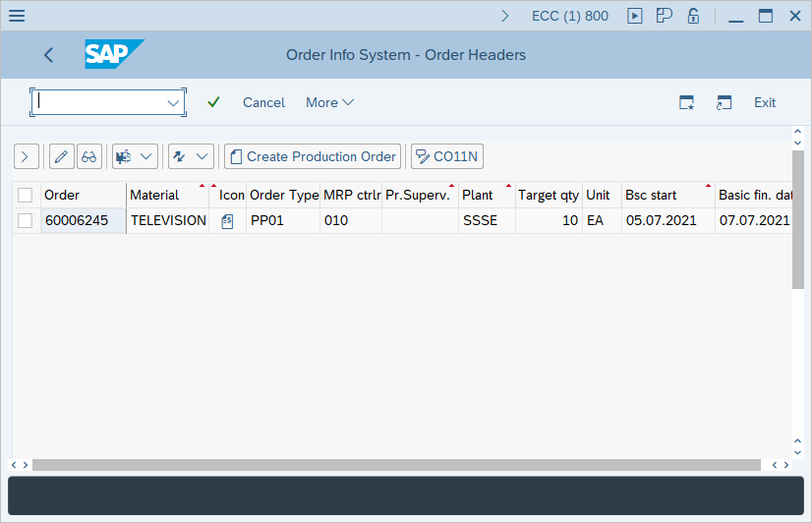Open the hamburger menu icon
Viewport: 812px width, 523px height.
(17, 16)
